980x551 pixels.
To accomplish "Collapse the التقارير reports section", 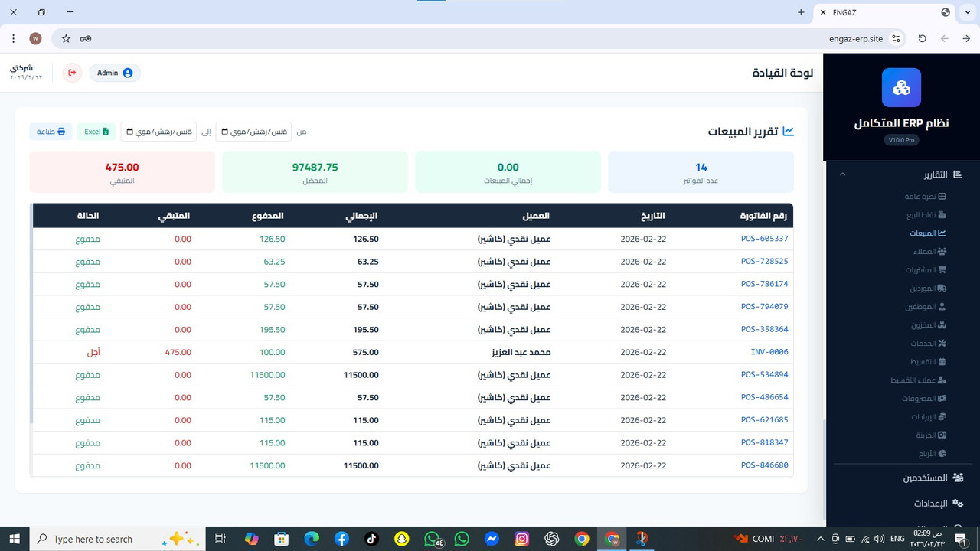I will [x=842, y=174].
